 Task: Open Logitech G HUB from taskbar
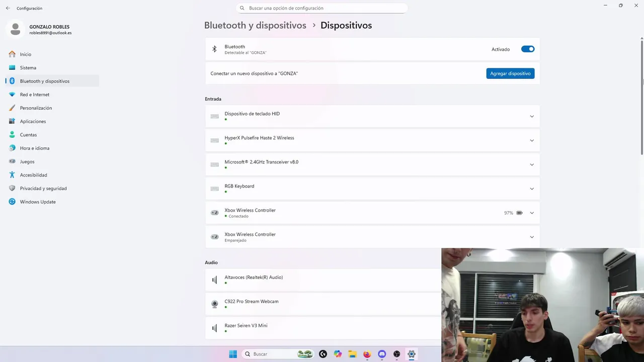pyautogui.click(x=323, y=354)
